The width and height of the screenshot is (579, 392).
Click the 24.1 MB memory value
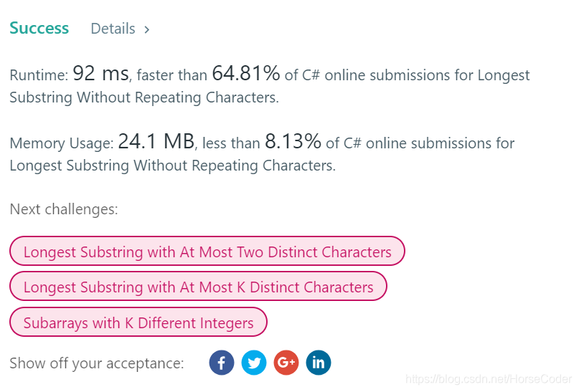[x=156, y=141]
